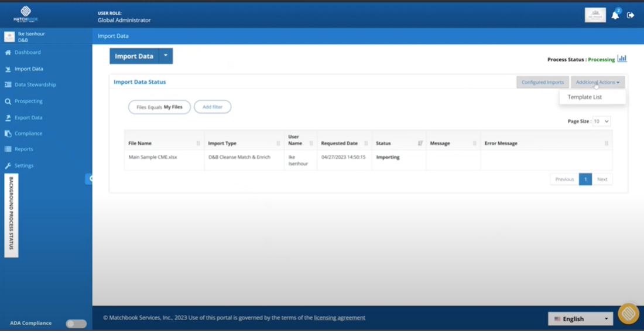Click the Add filter pill
The height and width of the screenshot is (333, 644).
pos(213,107)
